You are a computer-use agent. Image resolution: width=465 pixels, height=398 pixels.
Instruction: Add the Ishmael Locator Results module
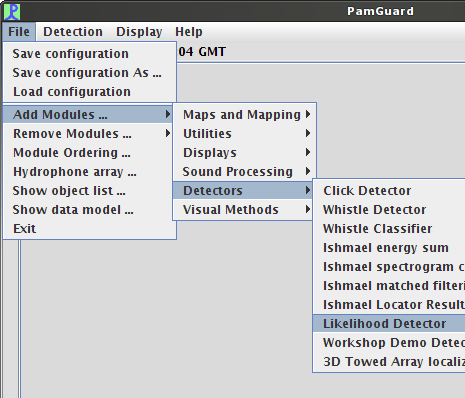389,305
